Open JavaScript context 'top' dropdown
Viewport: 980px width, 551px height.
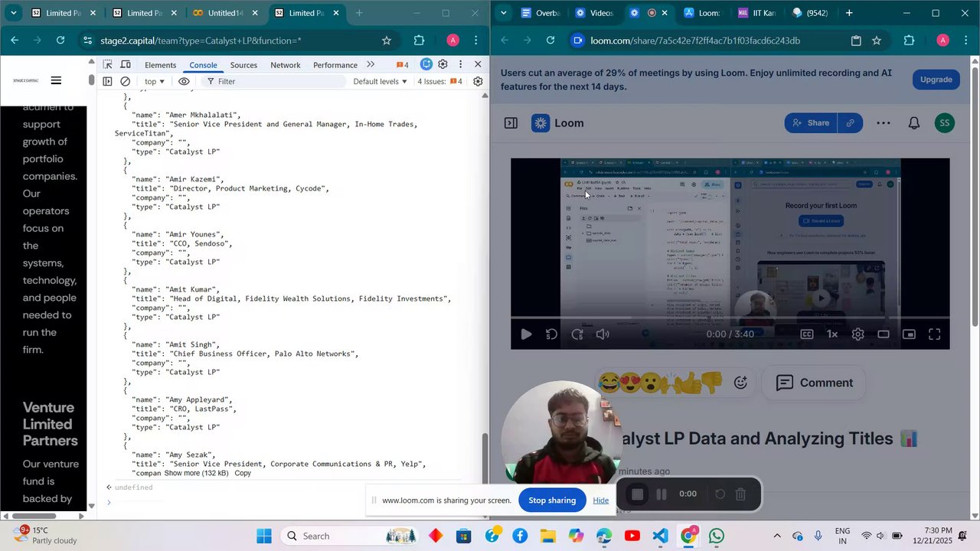pos(155,81)
